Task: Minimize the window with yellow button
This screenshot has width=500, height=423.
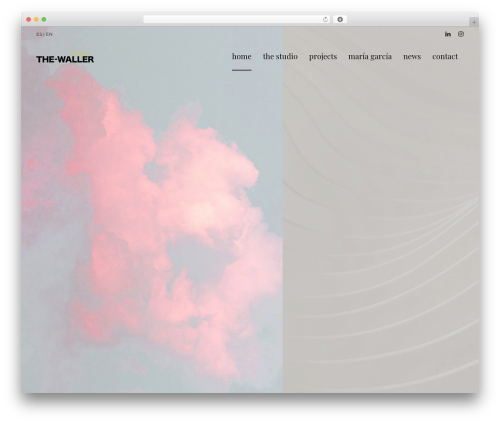Action: point(36,20)
